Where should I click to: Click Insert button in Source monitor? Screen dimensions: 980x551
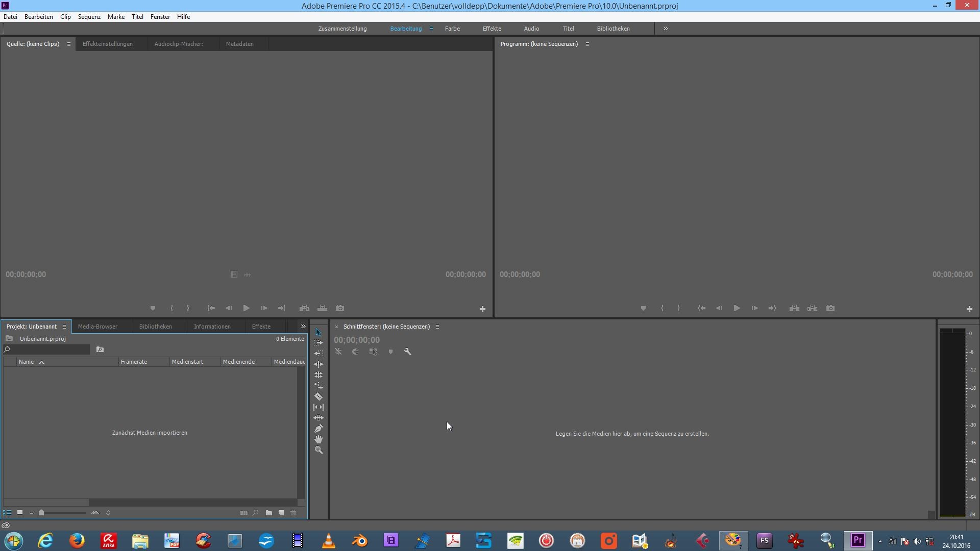(304, 308)
